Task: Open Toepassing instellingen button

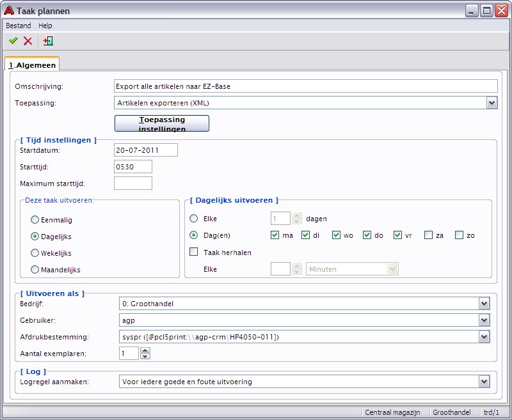Action: click(162, 123)
